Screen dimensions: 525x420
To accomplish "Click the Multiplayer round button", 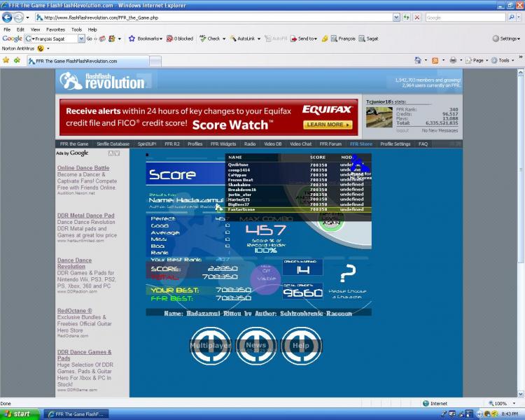I will [211, 346].
